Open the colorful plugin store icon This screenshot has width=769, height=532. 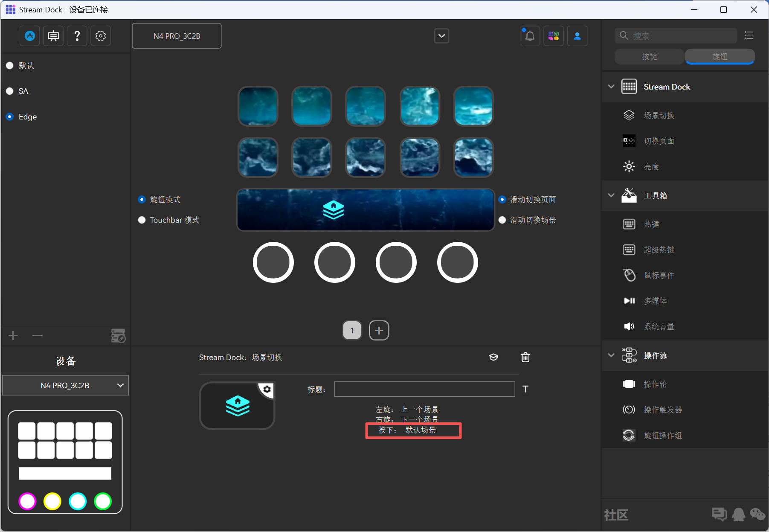[554, 36]
